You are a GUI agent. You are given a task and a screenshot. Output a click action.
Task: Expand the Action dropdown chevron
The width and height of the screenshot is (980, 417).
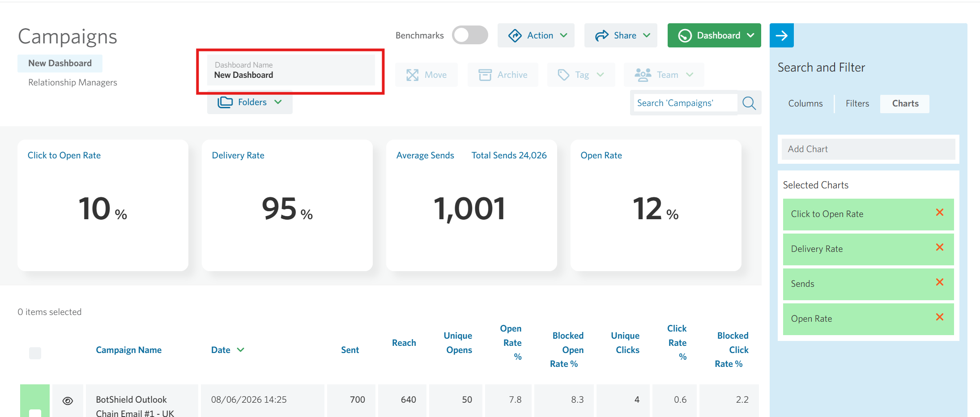click(564, 35)
